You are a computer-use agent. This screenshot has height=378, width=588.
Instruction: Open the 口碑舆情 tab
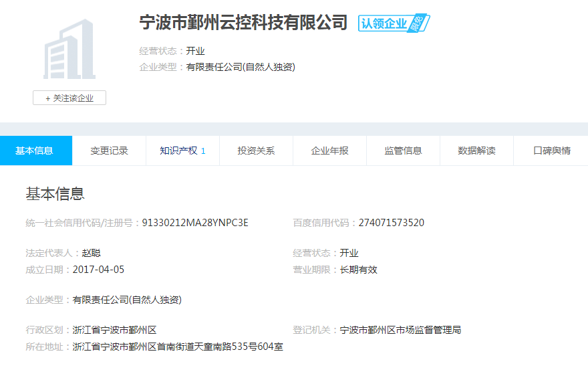(551, 151)
